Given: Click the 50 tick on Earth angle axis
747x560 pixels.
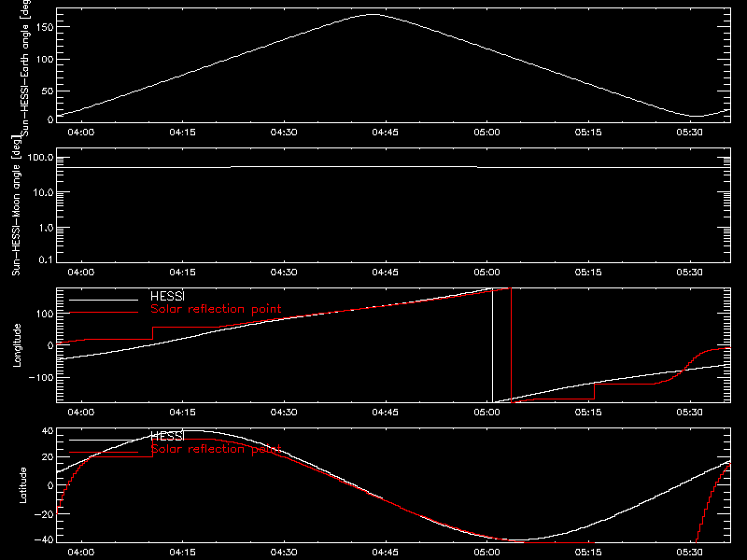Looking at the screenshot, I should (48, 91).
